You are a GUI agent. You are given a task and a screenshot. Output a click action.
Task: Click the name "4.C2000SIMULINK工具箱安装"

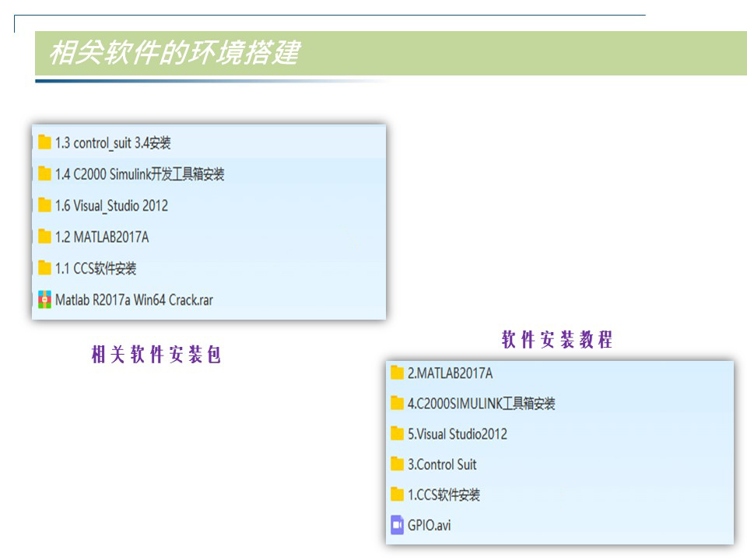click(481, 404)
